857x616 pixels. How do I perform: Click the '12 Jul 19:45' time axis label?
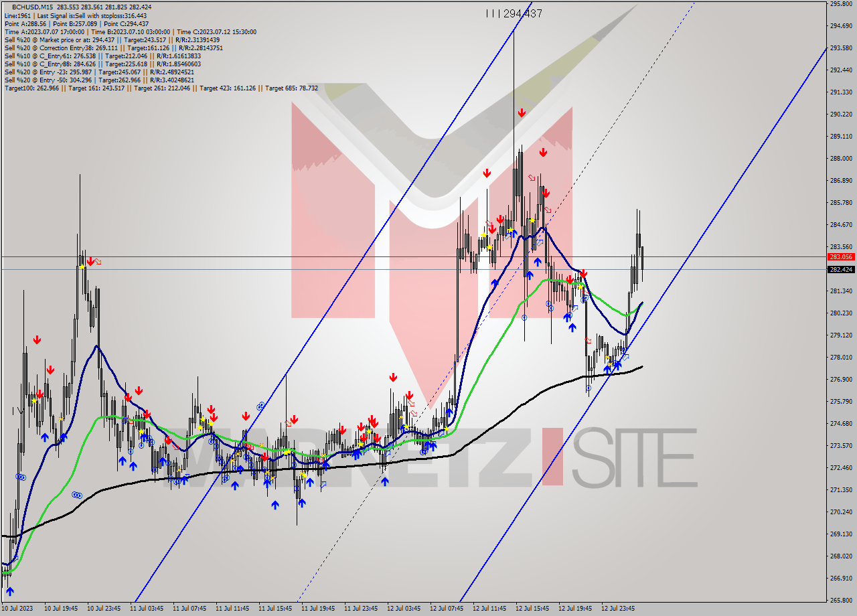coord(575,609)
